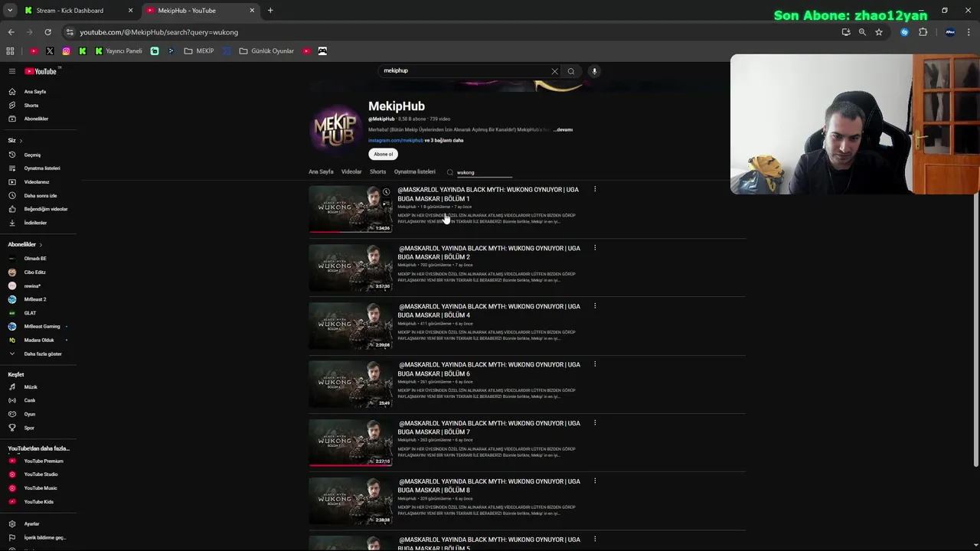
Task: Open the channel Ana Sayfa tab
Action: tap(321, 172)
